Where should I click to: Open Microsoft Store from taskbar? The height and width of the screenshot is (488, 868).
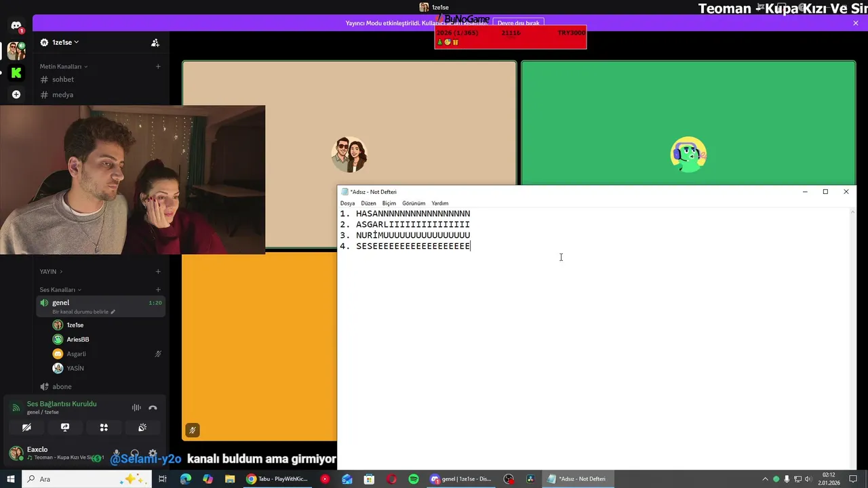[369, 479]
